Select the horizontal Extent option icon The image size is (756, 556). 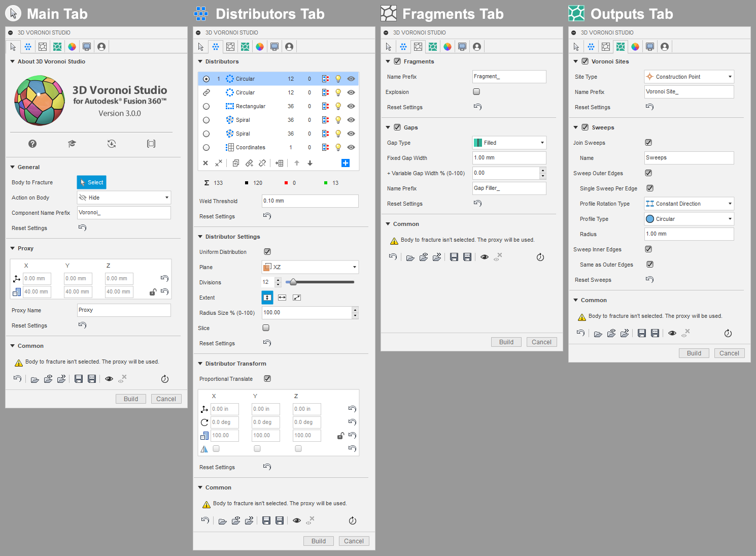(282, 298)
